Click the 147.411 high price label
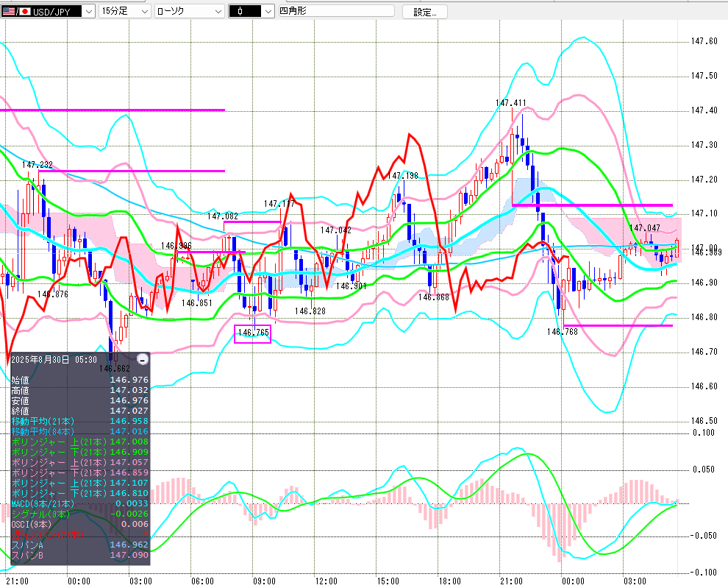 (511, 103)
